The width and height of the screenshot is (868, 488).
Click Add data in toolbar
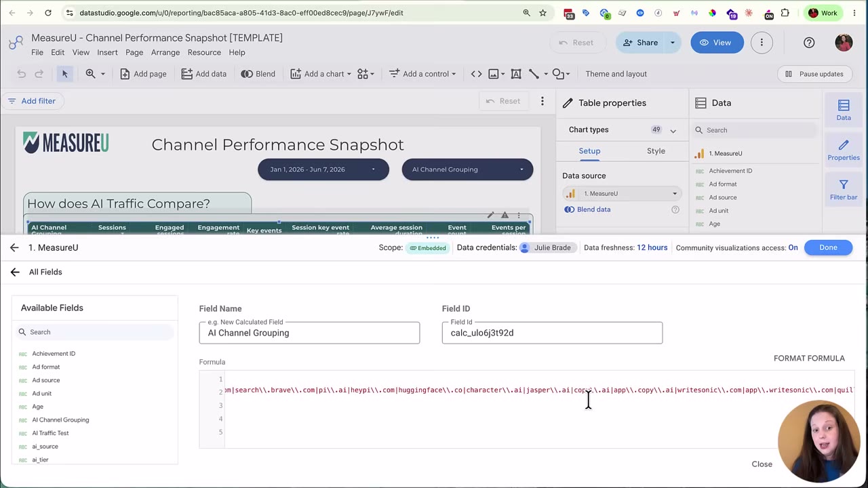click(x=204, y=74)
